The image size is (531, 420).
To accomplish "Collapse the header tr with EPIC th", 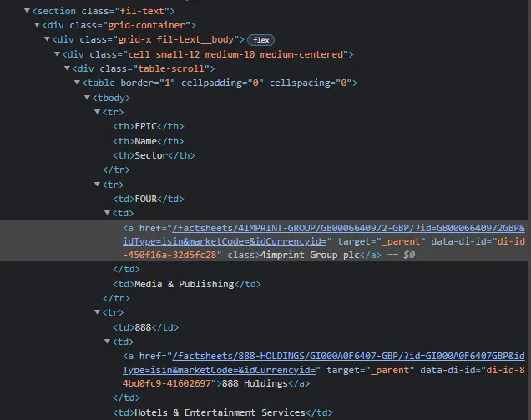I will [97, 111].
